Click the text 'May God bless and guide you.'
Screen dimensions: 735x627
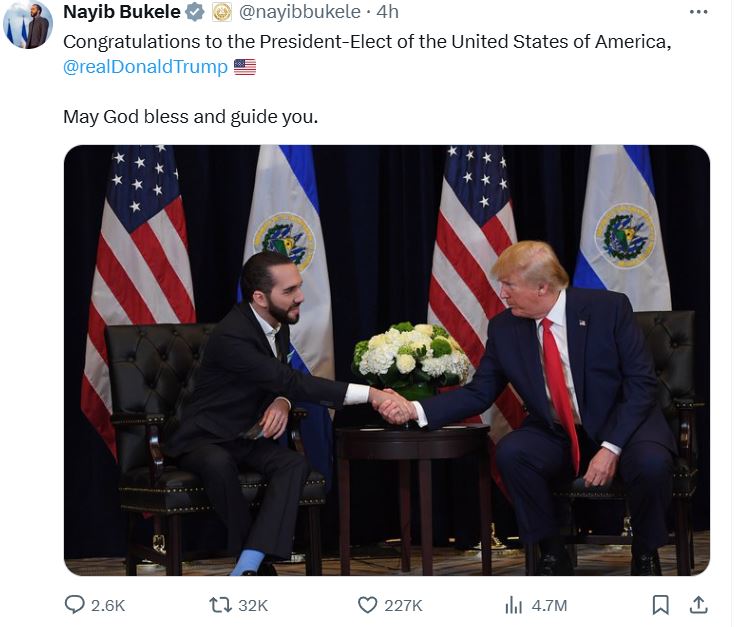tap(190, 116)
